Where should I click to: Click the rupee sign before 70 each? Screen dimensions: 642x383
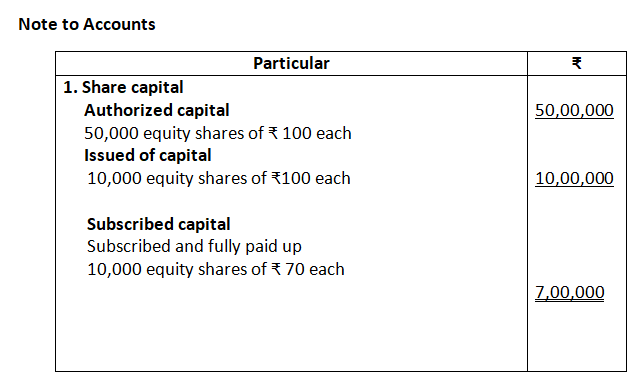point(276,269)
